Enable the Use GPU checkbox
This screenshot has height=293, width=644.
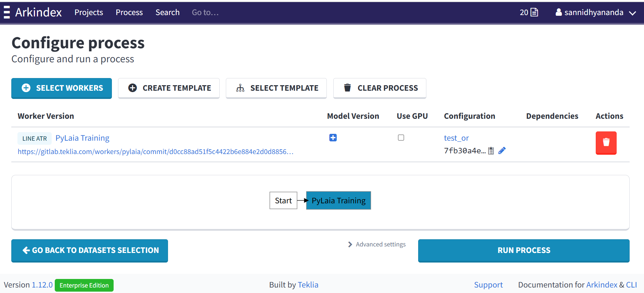coord(401,138)
